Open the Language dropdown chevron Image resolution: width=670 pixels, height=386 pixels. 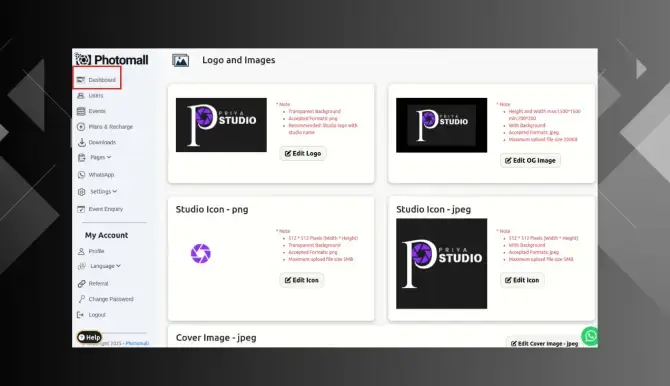point(118,266)
